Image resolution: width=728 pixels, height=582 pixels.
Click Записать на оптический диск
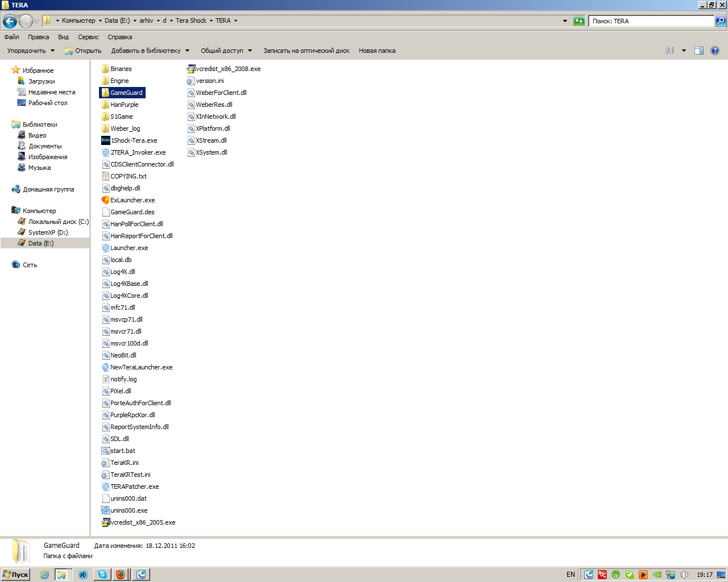click(307, 51)
